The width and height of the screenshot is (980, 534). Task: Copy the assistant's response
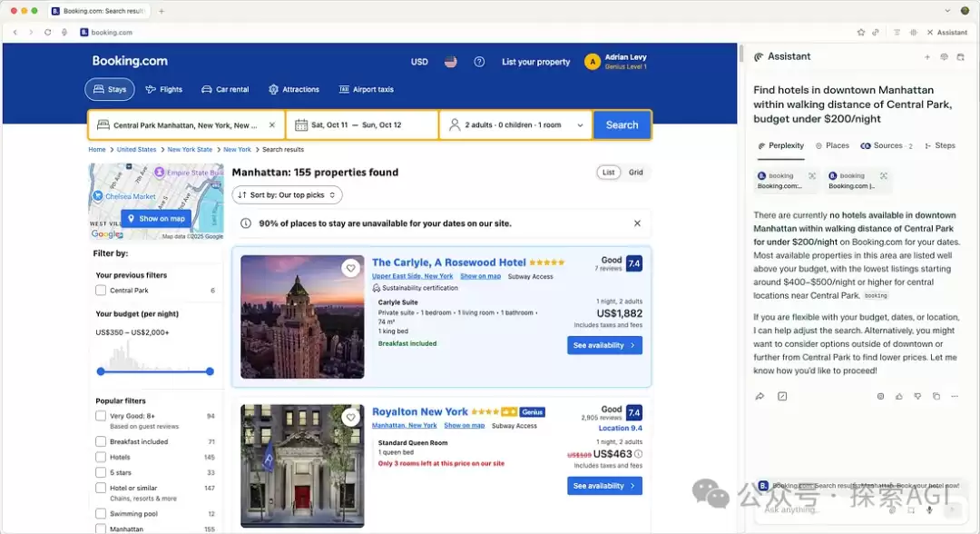point(936,396)
